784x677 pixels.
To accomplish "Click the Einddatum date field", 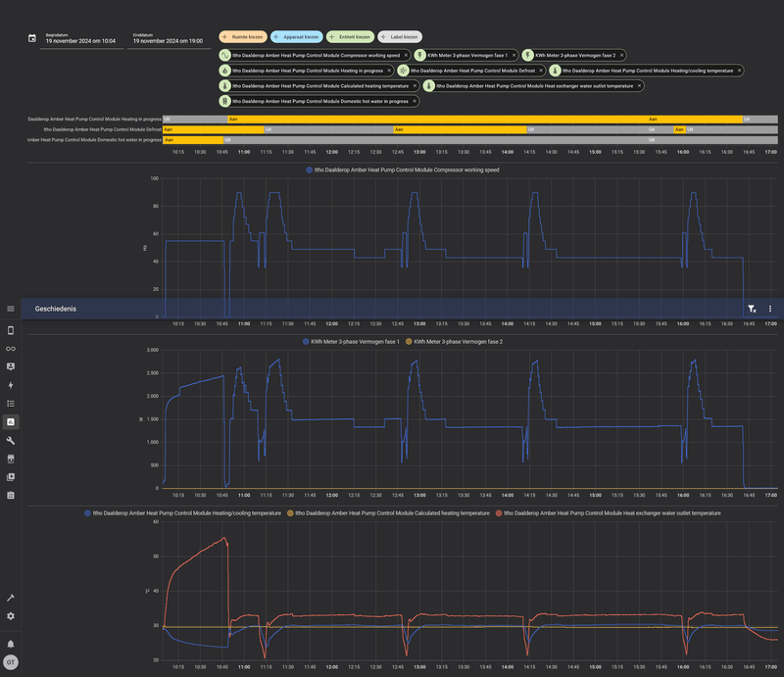I will click(x=169, y=39).
